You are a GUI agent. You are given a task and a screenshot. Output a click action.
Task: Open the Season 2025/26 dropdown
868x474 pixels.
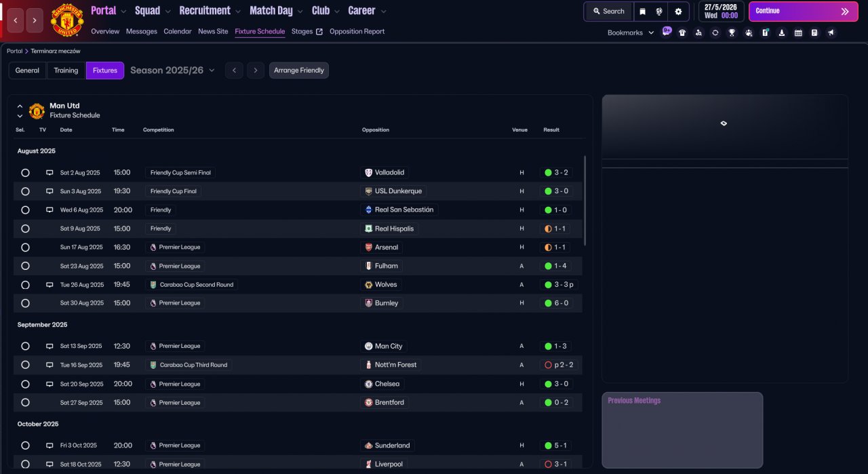point(172,71)
